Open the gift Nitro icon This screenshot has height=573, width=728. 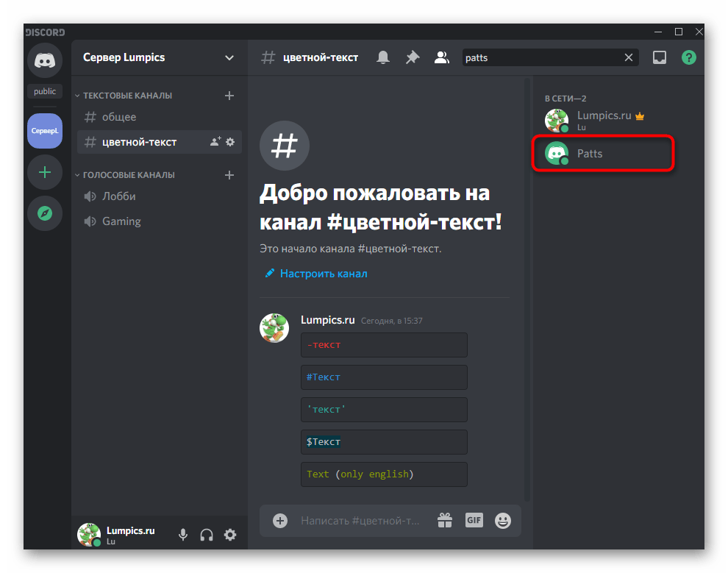445,521
